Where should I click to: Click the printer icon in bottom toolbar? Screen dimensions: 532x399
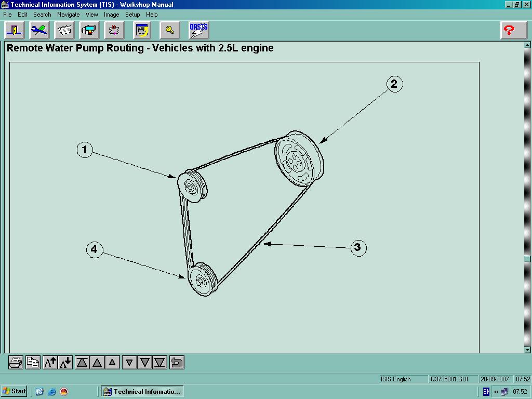[16, 362]
